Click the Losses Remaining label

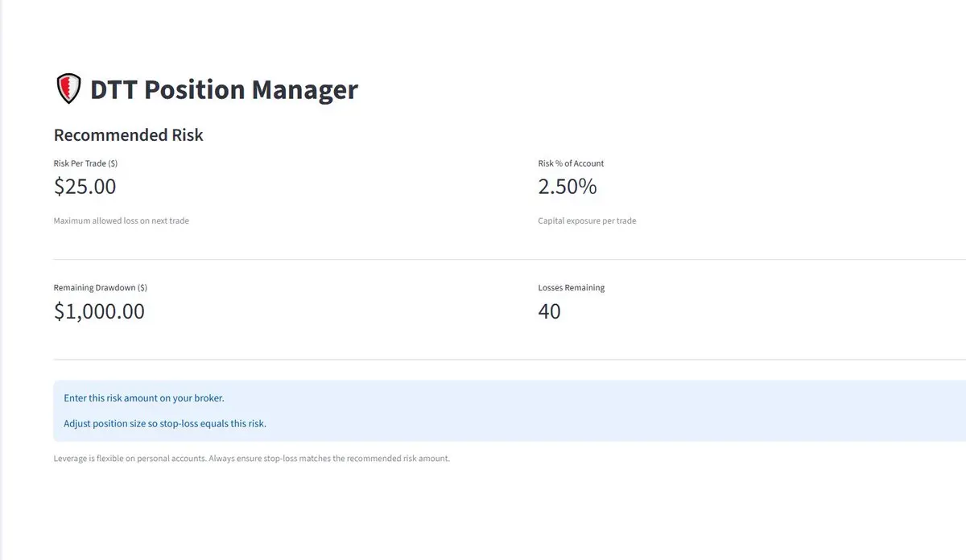pyautogui.click(x=571, y=287)
